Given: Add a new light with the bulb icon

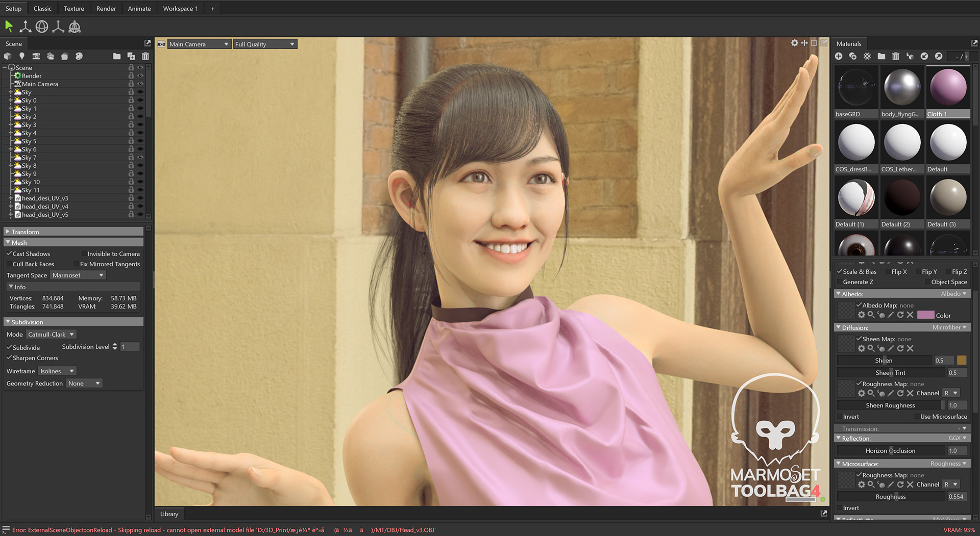Looking at the screenshot, I should [x=21, y=56].
